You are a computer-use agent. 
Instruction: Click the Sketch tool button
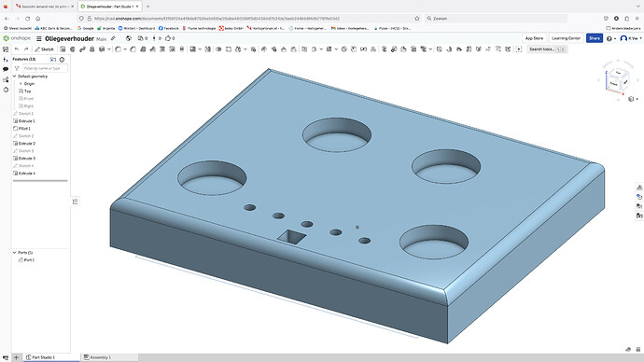click(x=45, y=49)
